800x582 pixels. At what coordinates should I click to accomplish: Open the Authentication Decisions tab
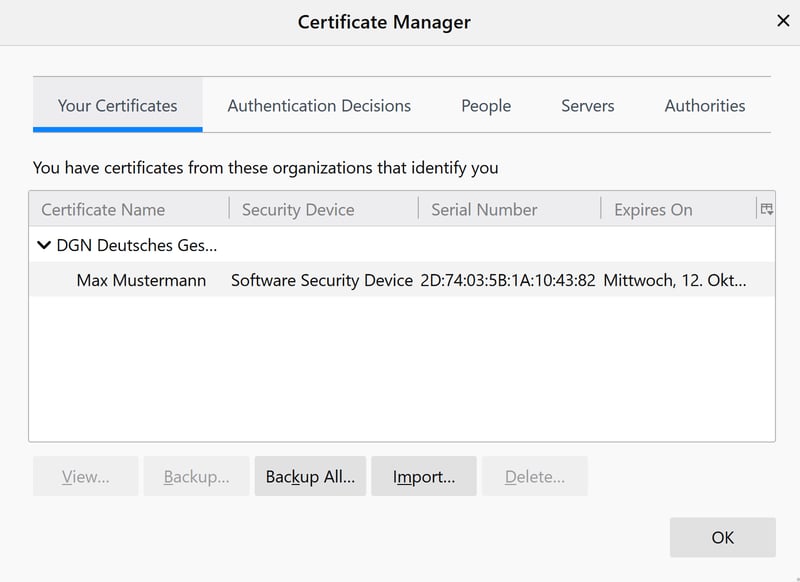(319, 105)
